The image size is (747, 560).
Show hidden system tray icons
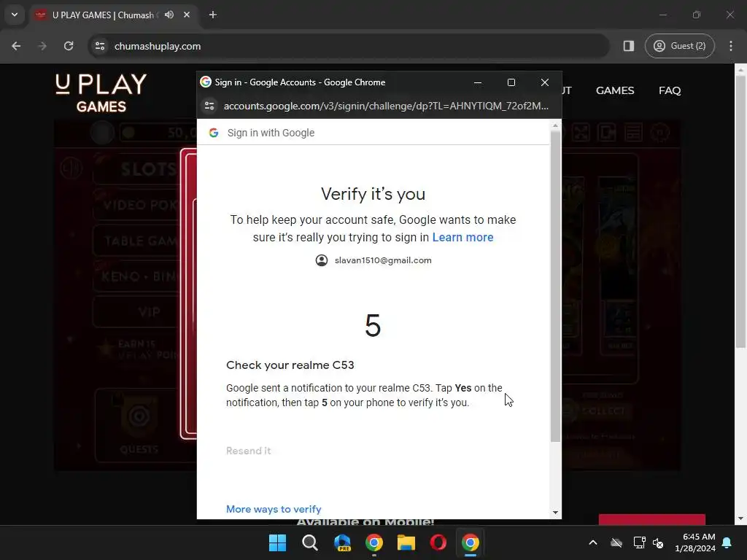pyautogui.click(x=592, y=542)
